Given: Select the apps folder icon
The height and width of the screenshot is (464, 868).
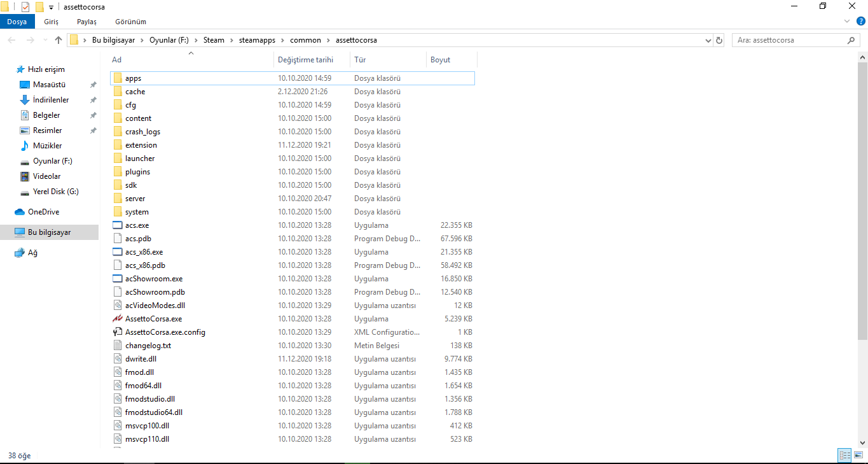Looking at the screenshot, I should click(x=117, y=78).
